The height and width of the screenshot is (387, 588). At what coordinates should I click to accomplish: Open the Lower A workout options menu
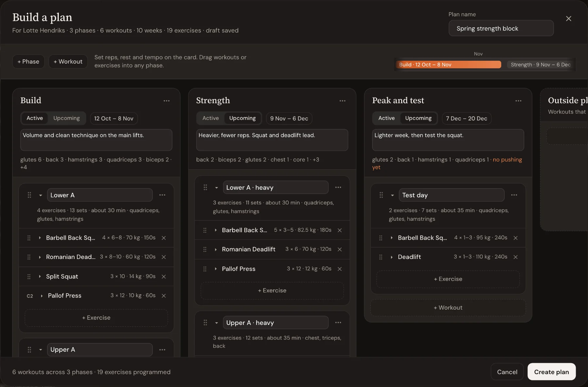[162, 195]
